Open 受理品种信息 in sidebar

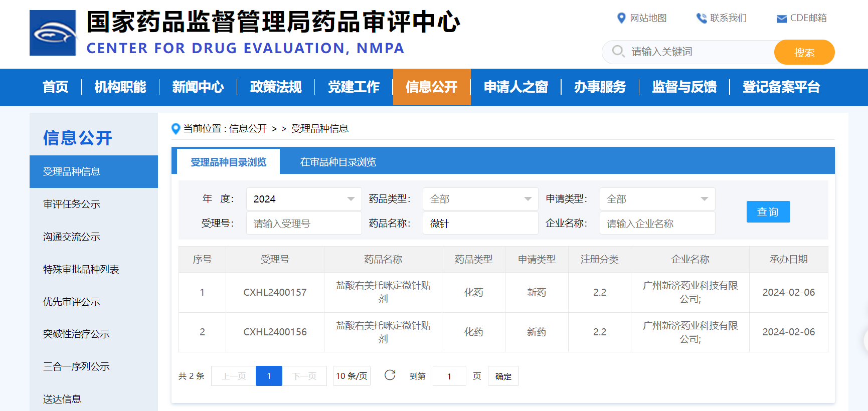coord(94,171)
